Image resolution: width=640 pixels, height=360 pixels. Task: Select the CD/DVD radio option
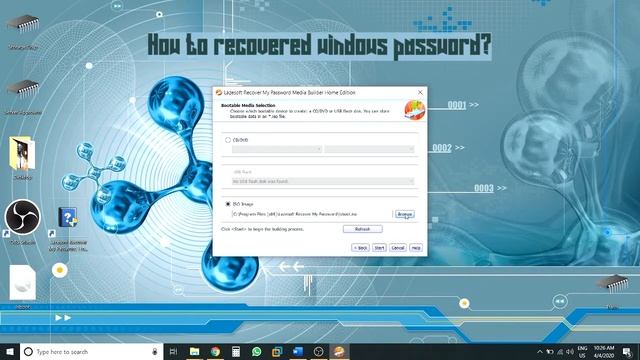pyautogui.click(x=228, y=140)
